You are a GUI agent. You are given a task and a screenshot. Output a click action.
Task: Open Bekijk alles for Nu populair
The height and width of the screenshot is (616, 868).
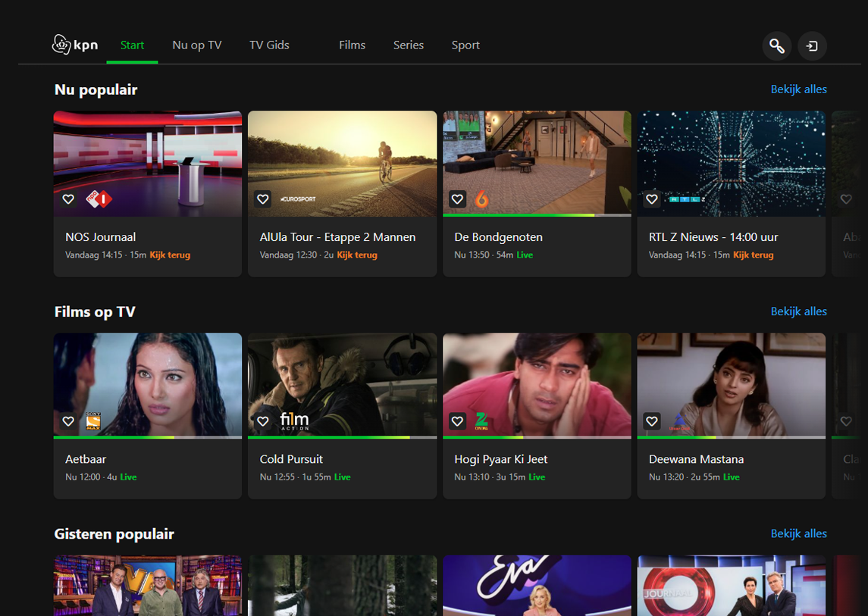[799, 89]
